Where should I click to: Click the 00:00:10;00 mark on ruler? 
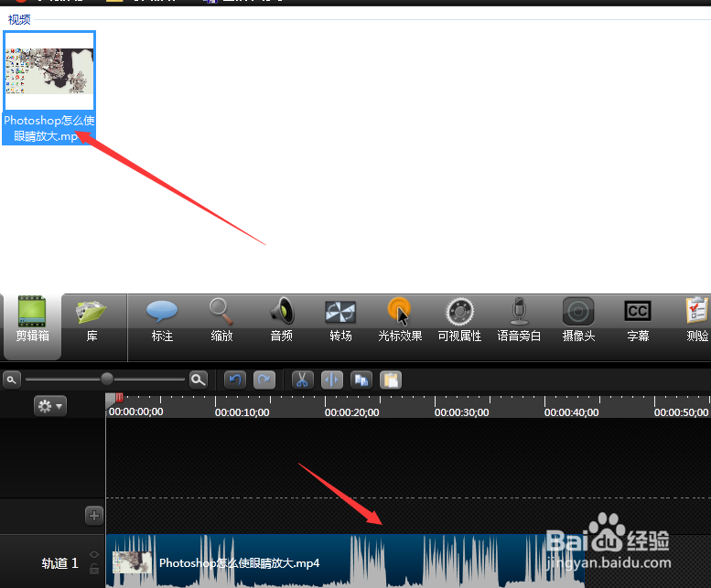coord(242,412)
